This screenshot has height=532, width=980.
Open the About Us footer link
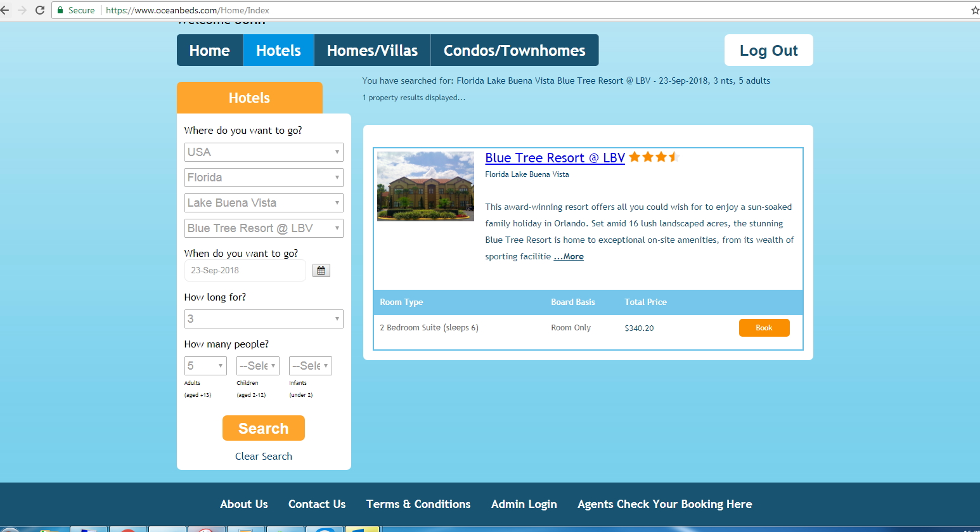pyautogui.click(x=244, y=504)
